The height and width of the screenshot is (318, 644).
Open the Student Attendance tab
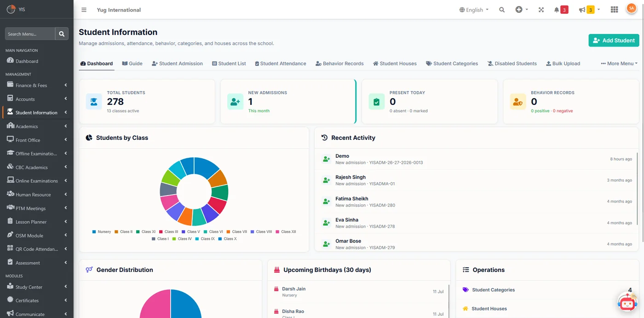click(x=281, y=64)
